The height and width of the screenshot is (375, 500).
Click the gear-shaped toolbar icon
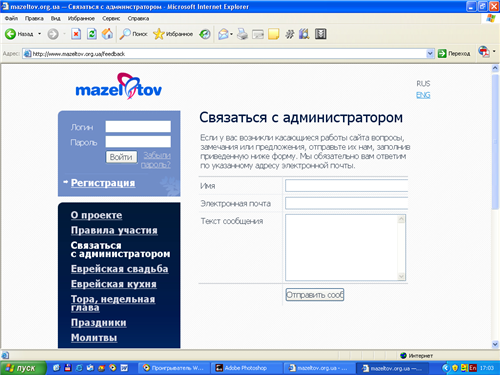(x=289, y=34)
